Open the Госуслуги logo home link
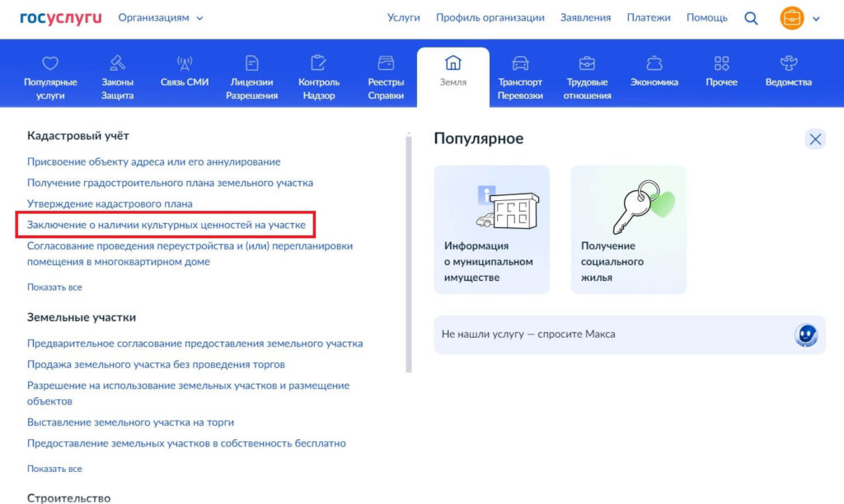 point(61,18)
